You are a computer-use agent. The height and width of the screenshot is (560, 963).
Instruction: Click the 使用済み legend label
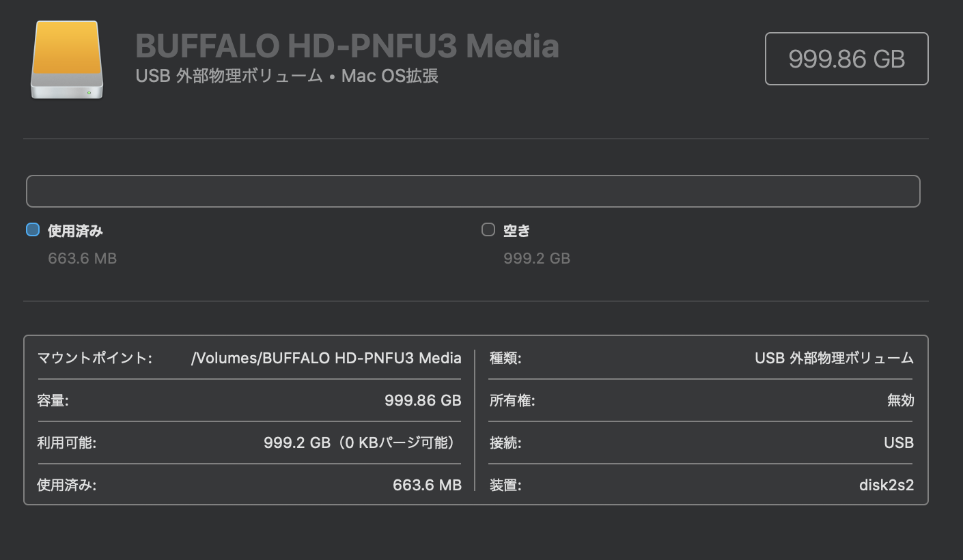coord(75,231)
